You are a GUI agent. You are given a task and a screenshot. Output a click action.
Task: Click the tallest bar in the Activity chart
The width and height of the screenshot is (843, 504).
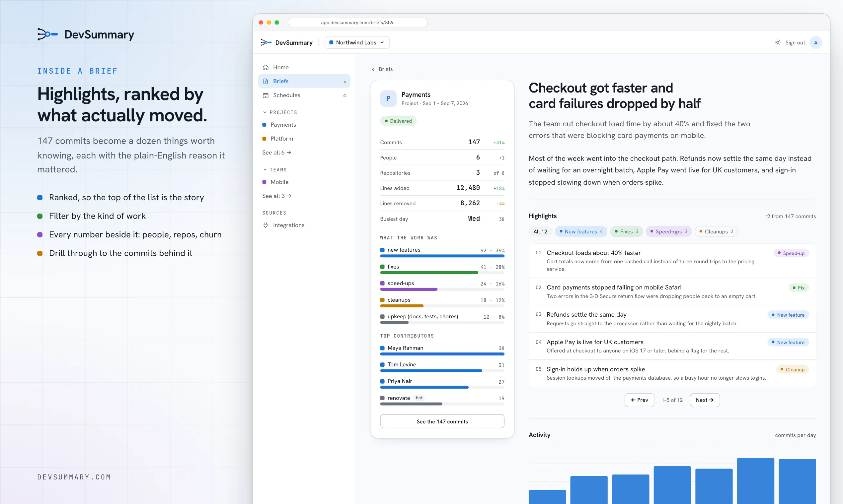[755, 481]
